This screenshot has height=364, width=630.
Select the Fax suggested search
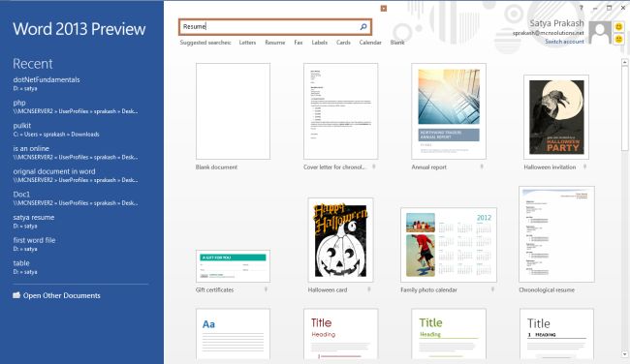(x=299, y=43)
